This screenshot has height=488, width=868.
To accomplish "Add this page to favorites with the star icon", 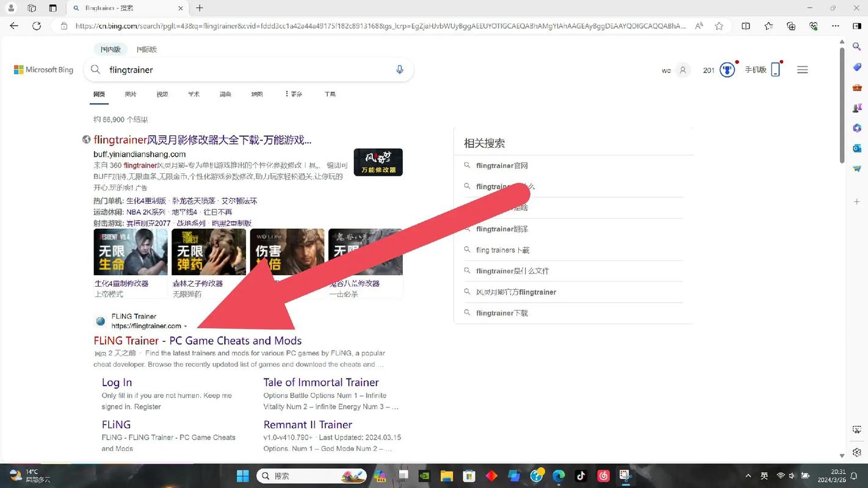I will coord(719,26).
